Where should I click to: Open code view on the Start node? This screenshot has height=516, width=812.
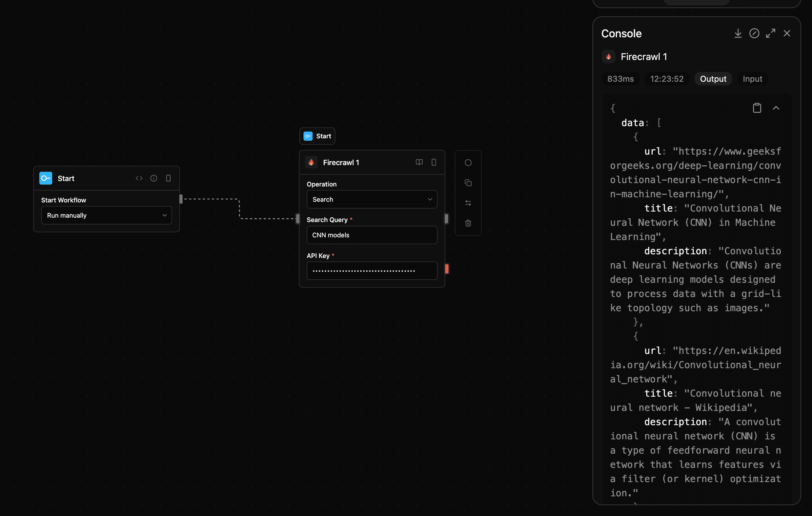click(139, 178)
